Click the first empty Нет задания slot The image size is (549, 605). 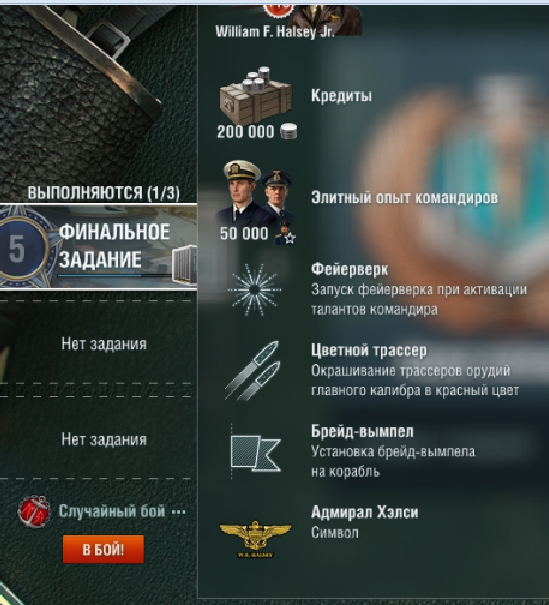click(104, 343)
